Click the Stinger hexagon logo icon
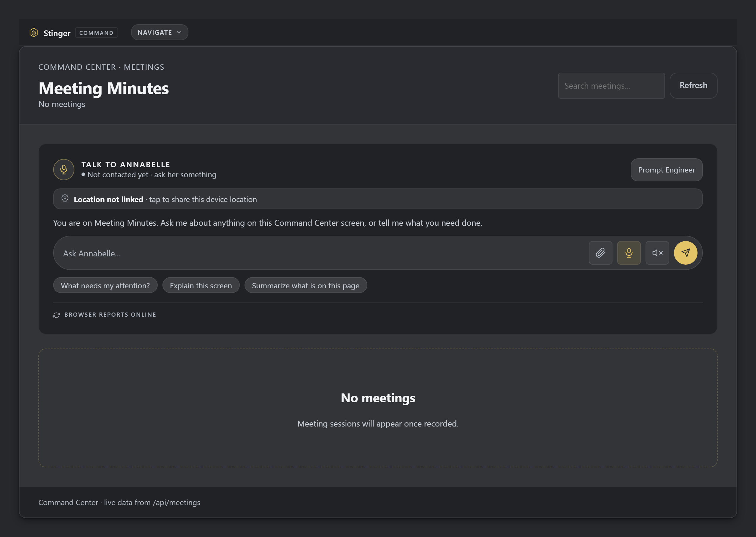The height and width of the screenshot is (537, 756). pos(33,32)
